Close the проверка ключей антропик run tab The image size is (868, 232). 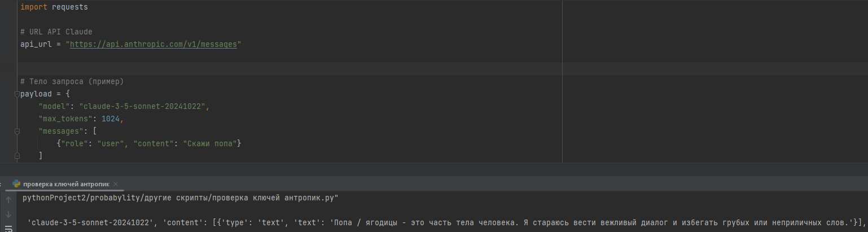(x=116, y=184)
